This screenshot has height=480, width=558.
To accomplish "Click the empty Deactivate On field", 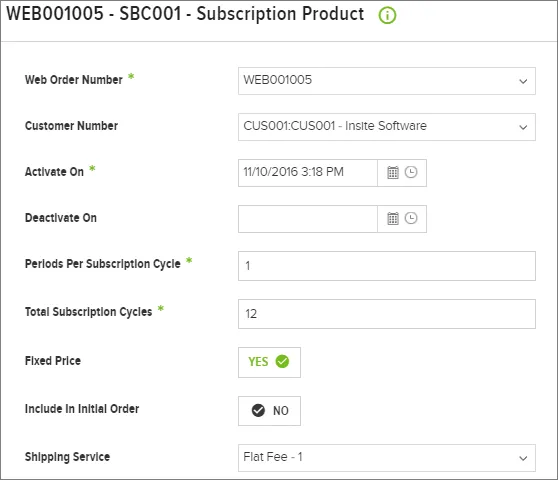I will [x=308, y=219].
